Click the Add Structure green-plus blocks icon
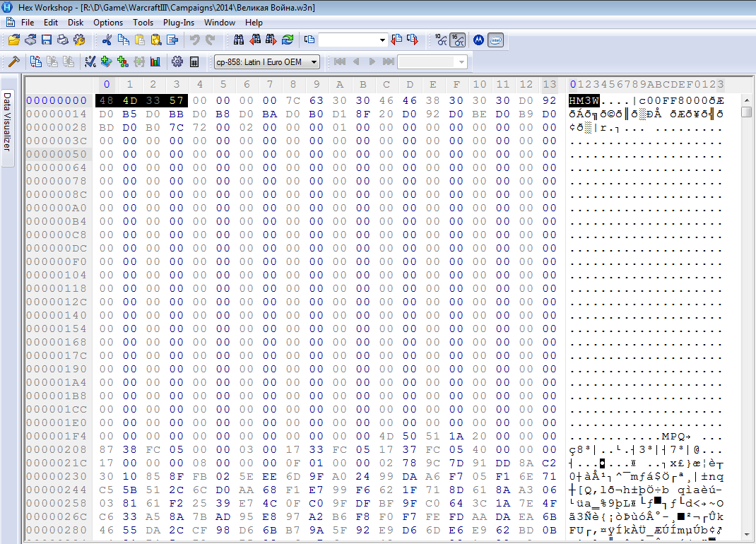Screen dimensions: 756x544 click(x=122, y=61)
